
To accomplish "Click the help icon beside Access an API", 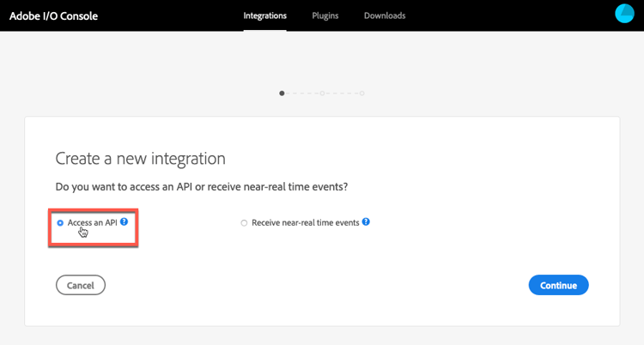I will click(x=124, y=221).
